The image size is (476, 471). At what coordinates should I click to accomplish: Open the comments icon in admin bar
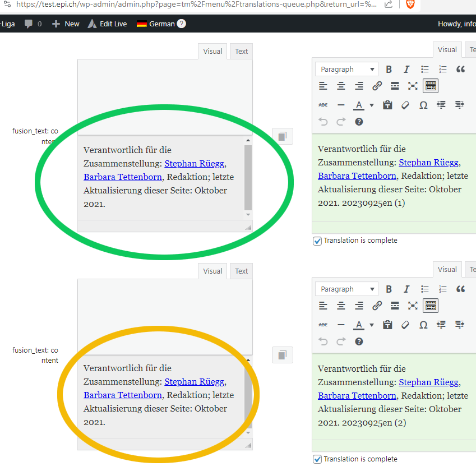pos(29,24)
